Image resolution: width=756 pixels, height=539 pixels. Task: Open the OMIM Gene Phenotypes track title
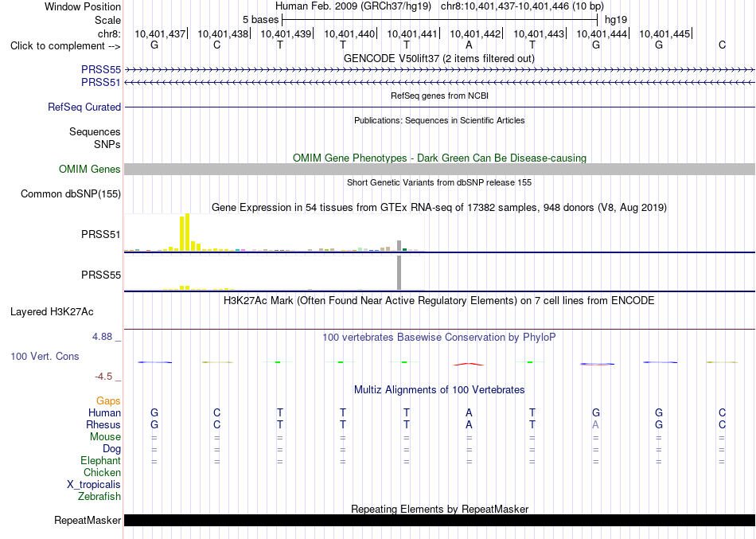[x=439, y=158]
